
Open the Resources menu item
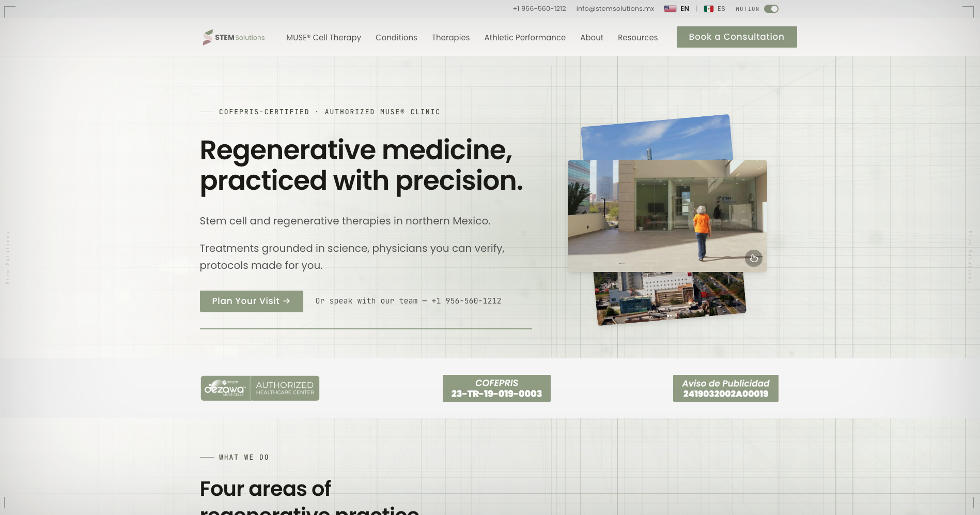click(x=637, y=38)
